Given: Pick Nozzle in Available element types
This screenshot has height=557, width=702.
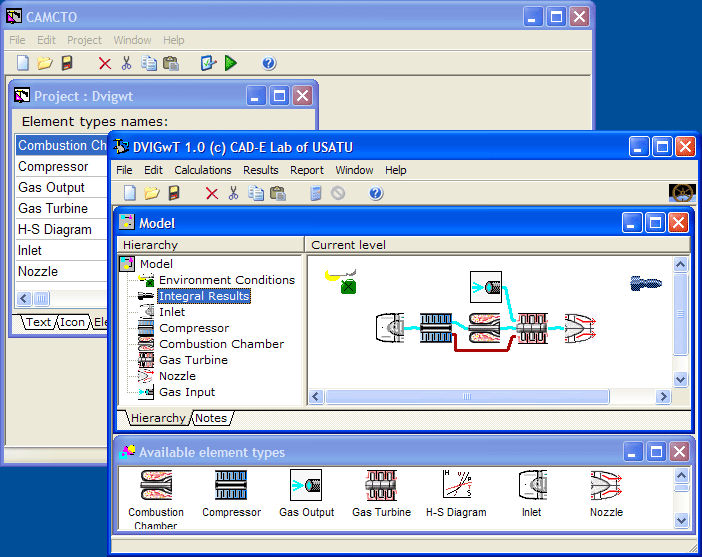Looking at the screenshot, I should pyautogui.click(x=606, y=485).
